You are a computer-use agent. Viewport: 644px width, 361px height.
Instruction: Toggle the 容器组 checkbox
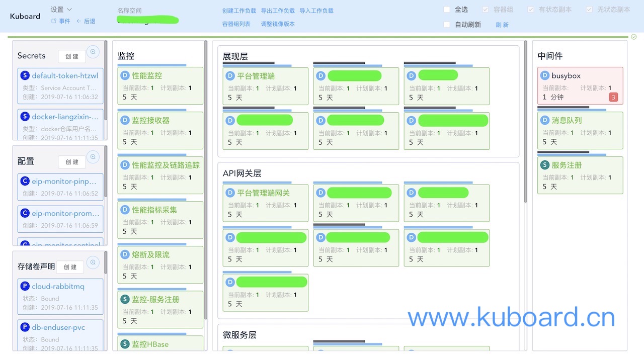point(486,10)
